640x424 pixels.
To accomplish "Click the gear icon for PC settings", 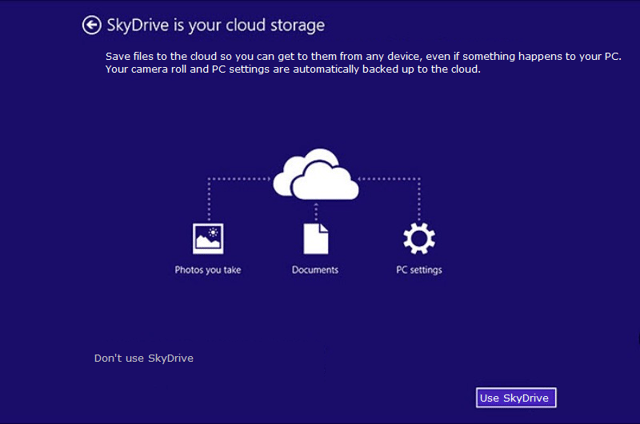I will click(419, 238).
